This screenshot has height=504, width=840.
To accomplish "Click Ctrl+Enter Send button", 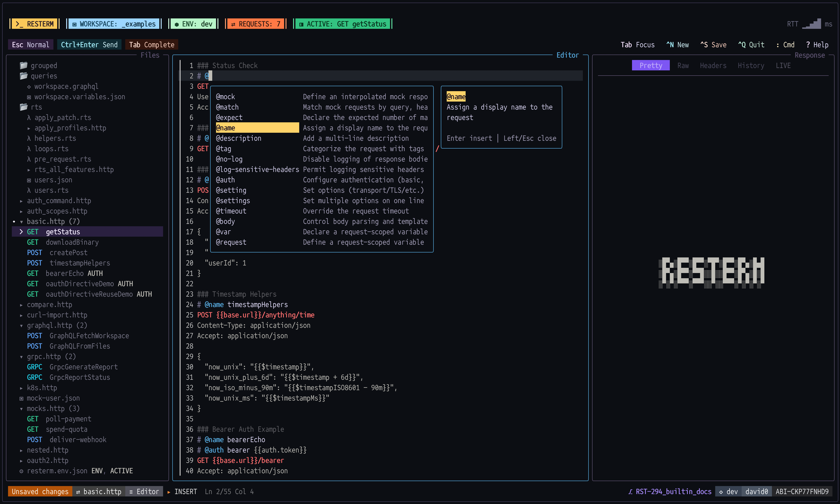I will coord(89,44).
